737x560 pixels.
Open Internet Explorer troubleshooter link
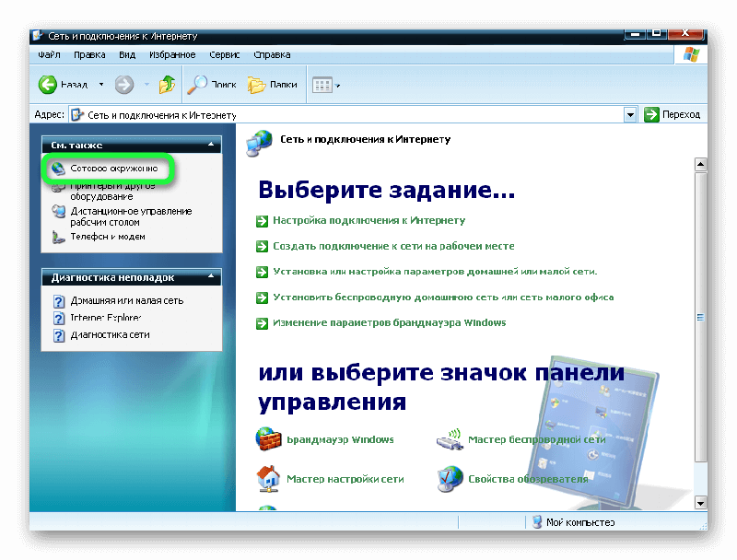tap(106, 318)
